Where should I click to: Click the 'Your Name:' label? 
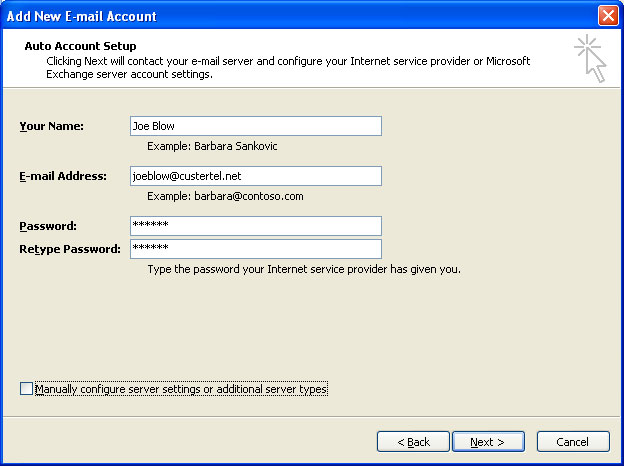pos(52,126)
